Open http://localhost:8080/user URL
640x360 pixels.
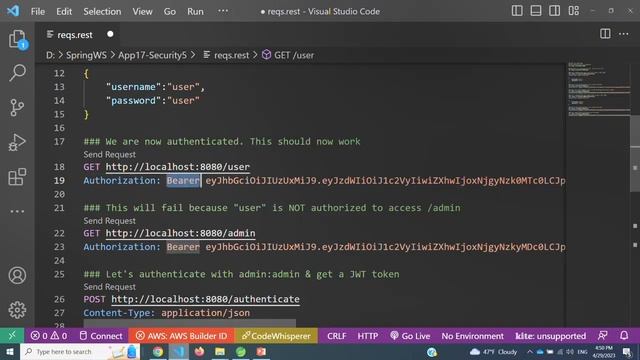pos(178,167)
